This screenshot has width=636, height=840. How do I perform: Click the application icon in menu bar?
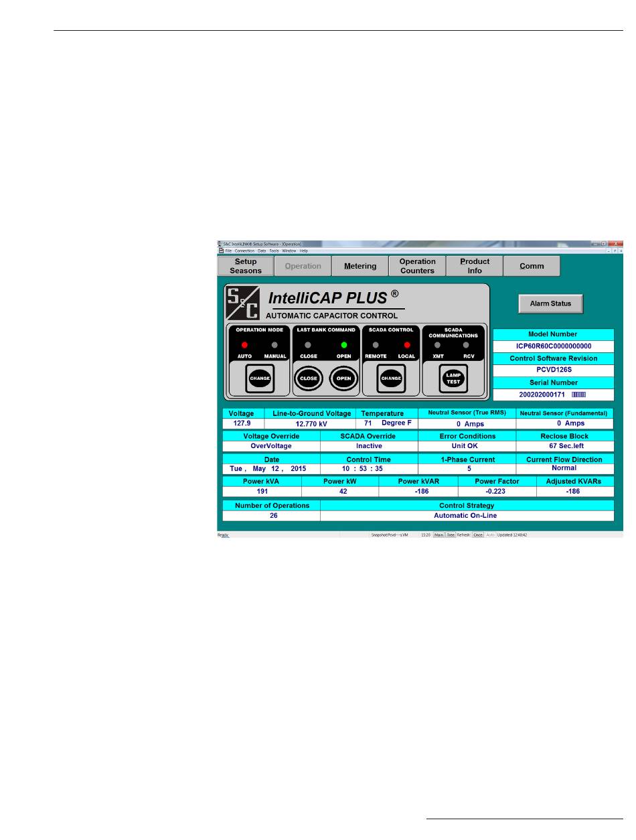221,251
